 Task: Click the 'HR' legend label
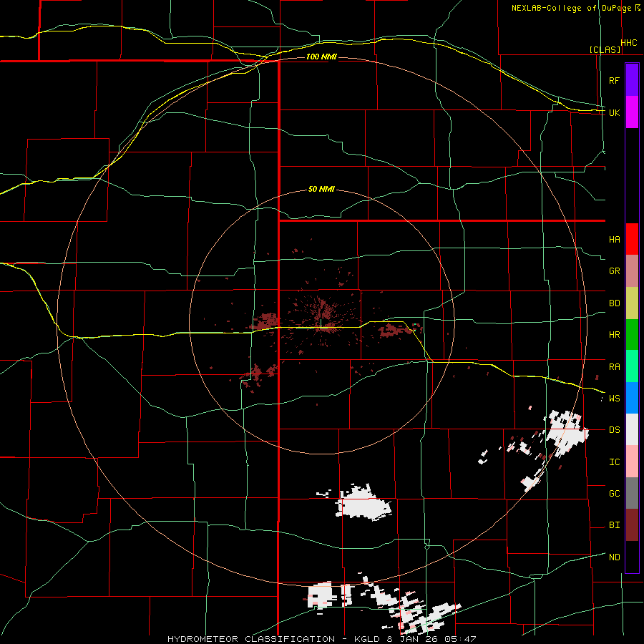(x=614, y=335)
